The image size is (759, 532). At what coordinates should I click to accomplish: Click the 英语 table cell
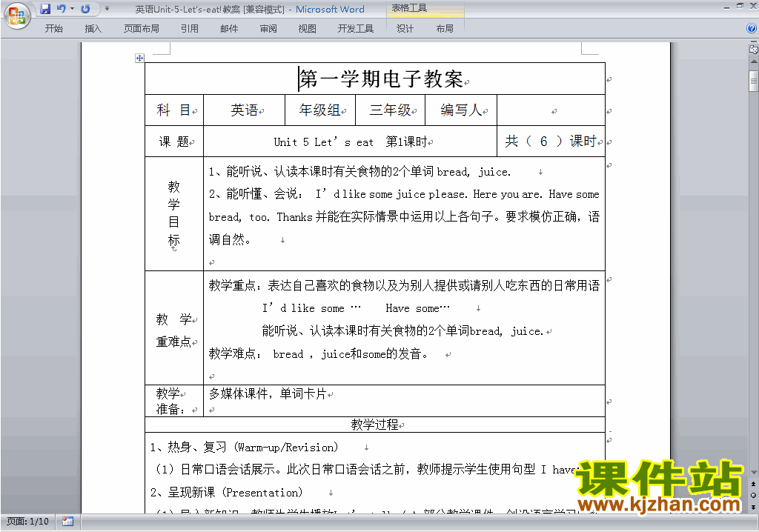tap(245, 110)
